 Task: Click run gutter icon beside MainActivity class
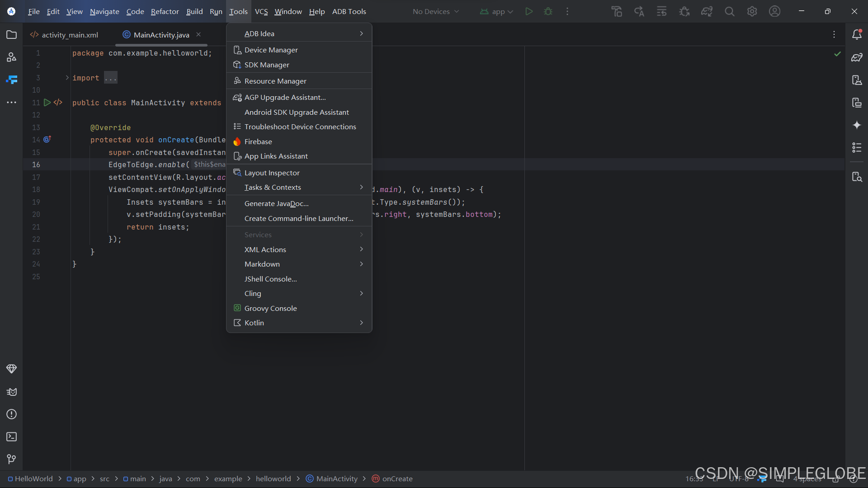pos(47,103)
